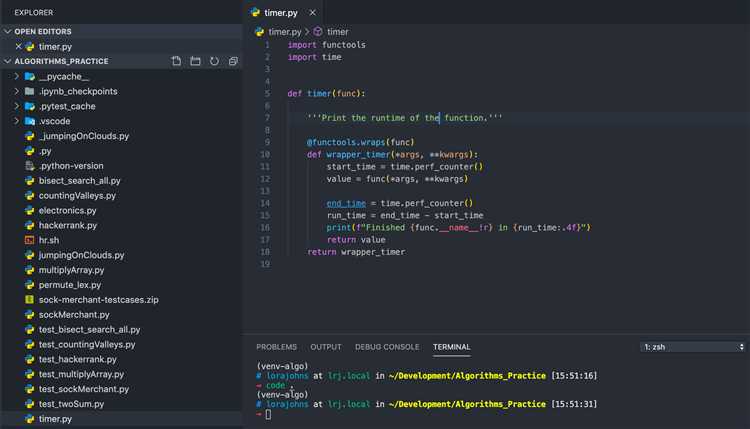The height and width of the screenshot is (429, 750).
Task: Click the New File icon in explorer header
Action: point(176,61)
